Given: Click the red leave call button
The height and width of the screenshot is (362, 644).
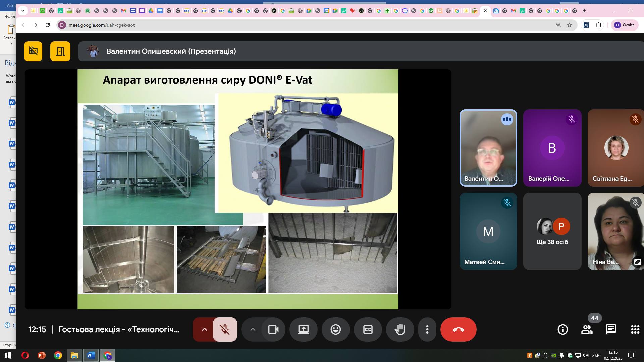Looking at the screenshot, I should pos(458,329).
